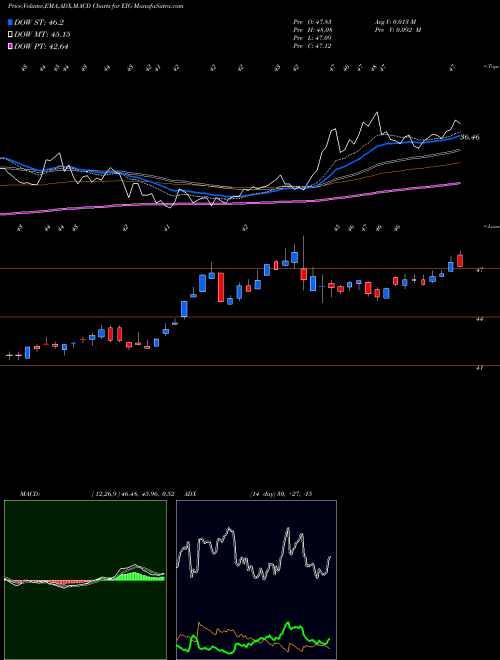This screenshot has width=500, height=660.
Task: Click the 'Pre V: 0.092 M' value
Action: tap(398, 30)
